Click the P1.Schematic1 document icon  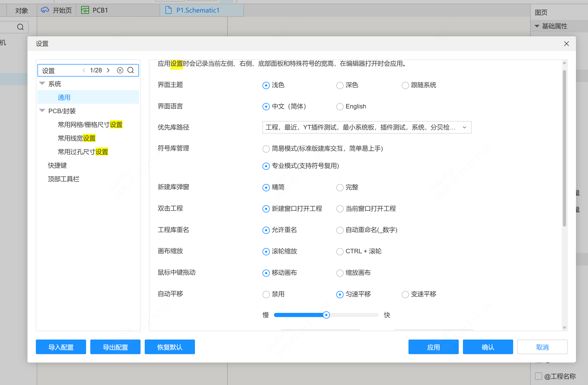pos(169,10)
